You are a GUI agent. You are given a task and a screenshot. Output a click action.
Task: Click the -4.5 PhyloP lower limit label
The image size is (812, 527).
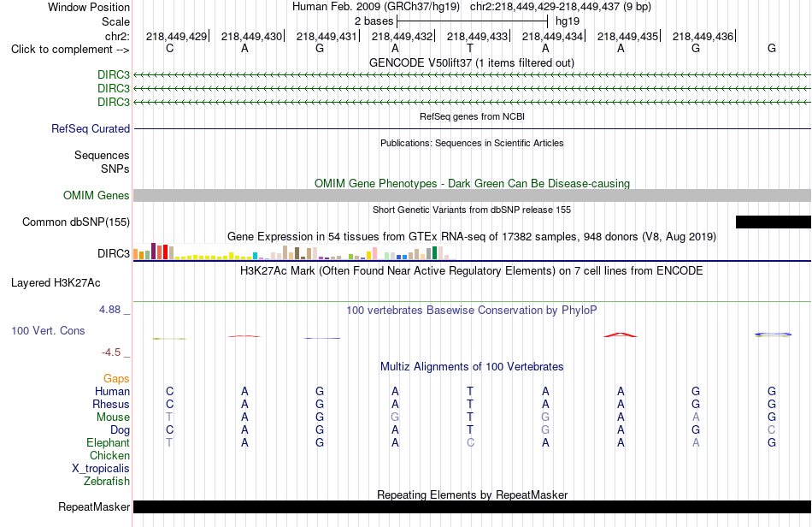[111, 352]
